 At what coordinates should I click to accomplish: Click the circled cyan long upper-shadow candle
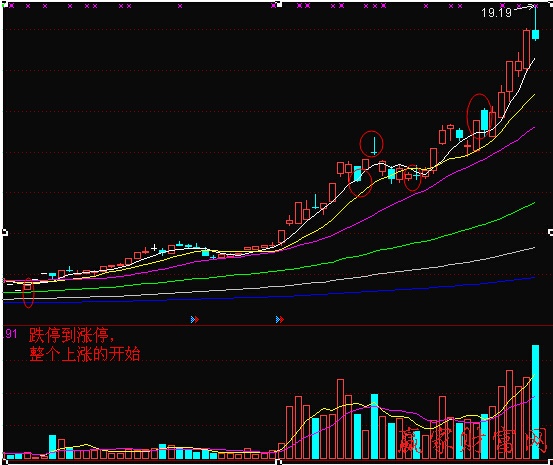click(374, 146)
